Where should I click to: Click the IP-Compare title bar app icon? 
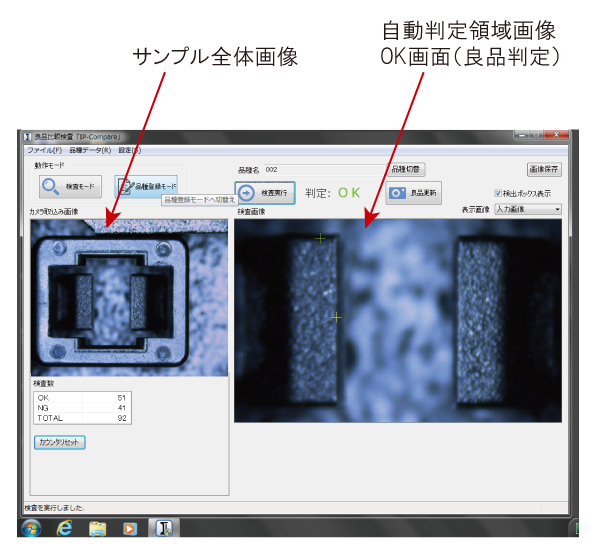coord(28,137)
